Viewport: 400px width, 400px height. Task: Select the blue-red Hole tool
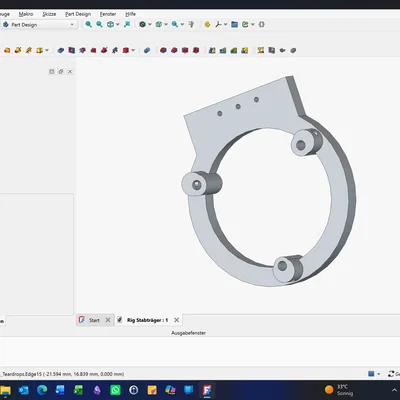(x=72, y=50)
